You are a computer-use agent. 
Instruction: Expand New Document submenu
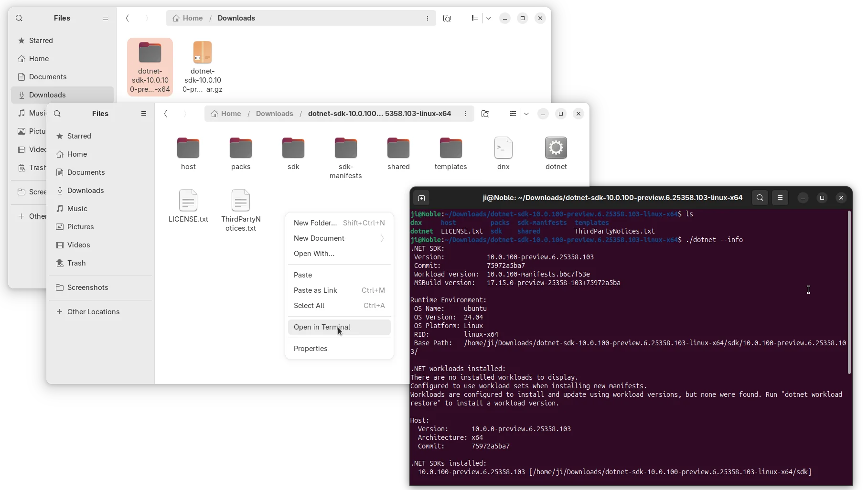coord(339,238)
